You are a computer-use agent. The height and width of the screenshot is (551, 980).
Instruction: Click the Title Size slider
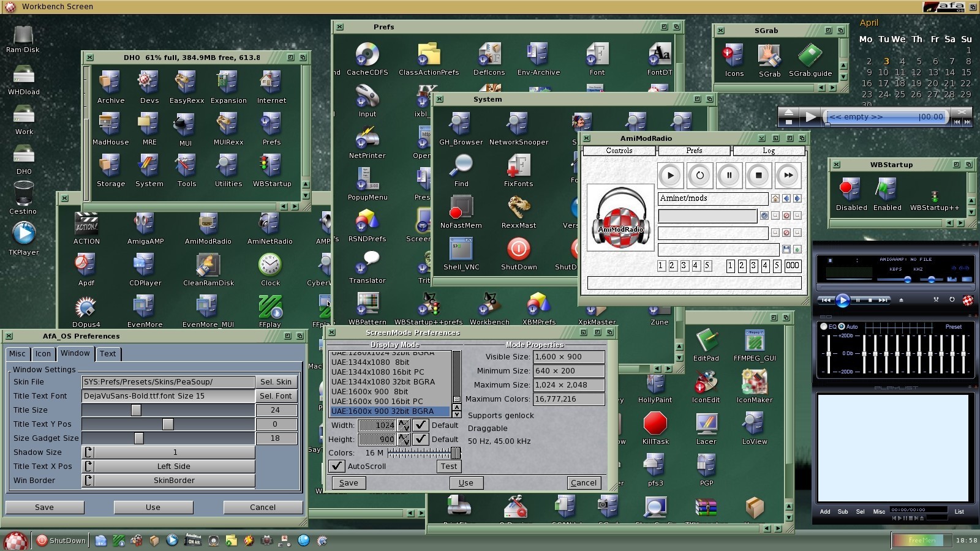(x=168, y=410)
